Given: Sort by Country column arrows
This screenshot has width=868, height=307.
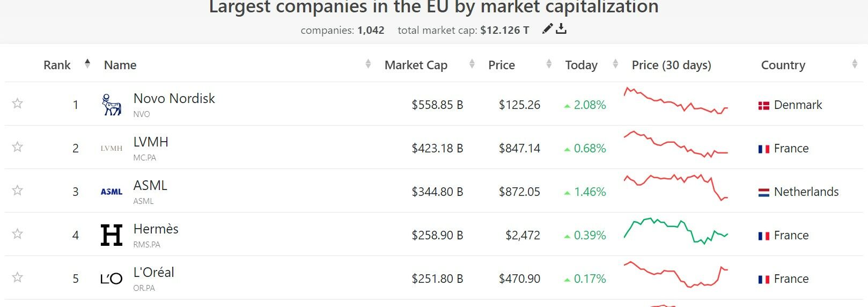Looking at the screenshot, I should [855, 64].
